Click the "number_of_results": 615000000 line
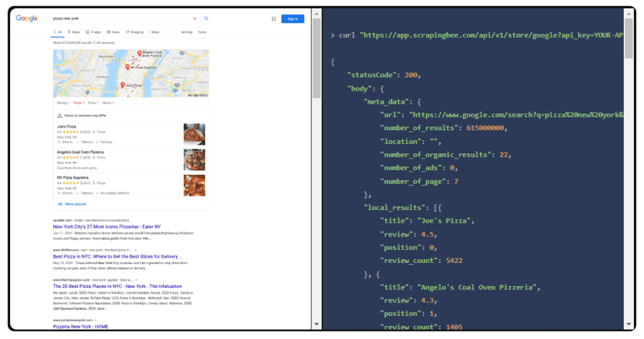 coord(444,128)
